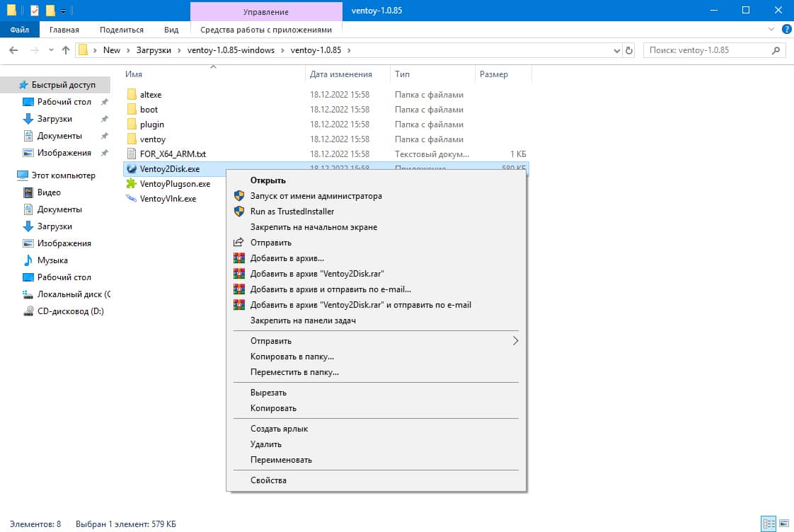Click Run as TrustedInstaller menu entry
Image resolution: width=794 pixels, height=532 pixels.
[x=292, y=212]
